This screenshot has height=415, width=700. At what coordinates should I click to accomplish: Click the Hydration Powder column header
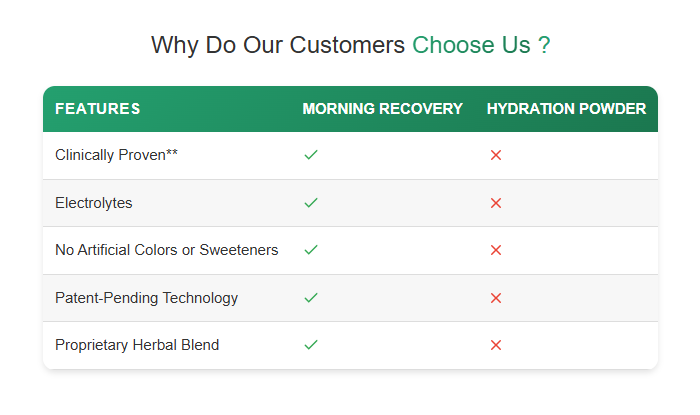point(566,109)
